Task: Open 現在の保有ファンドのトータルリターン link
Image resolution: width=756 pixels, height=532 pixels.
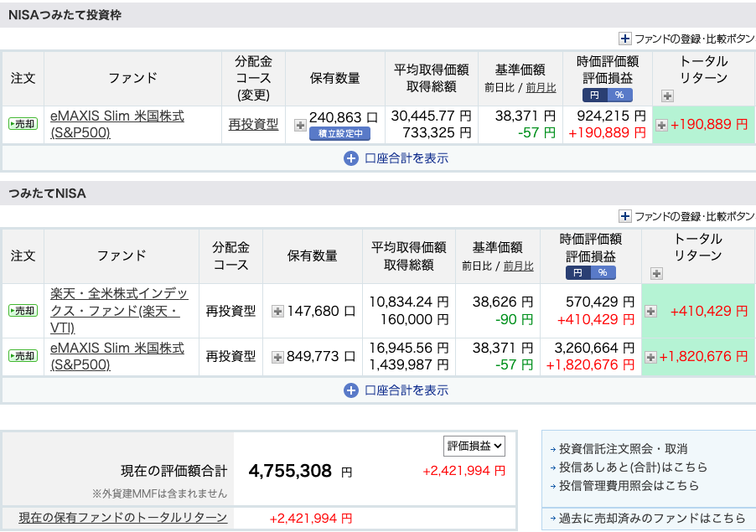Action: [x=123, y=518]
